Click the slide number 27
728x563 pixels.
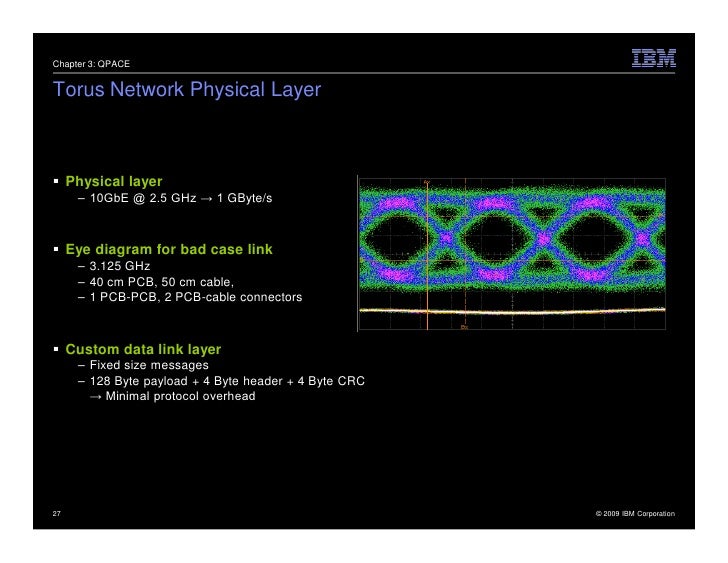(57, 513)
